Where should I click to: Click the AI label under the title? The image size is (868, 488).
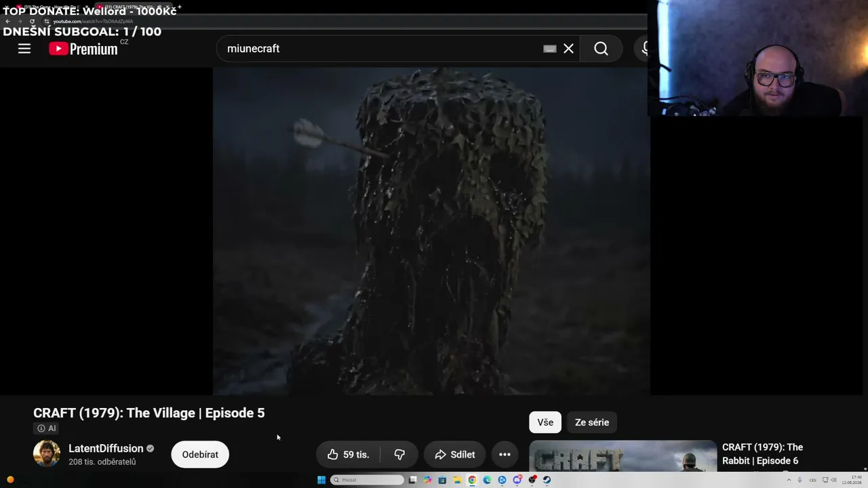pyautogui.click(x=47, y=428)
